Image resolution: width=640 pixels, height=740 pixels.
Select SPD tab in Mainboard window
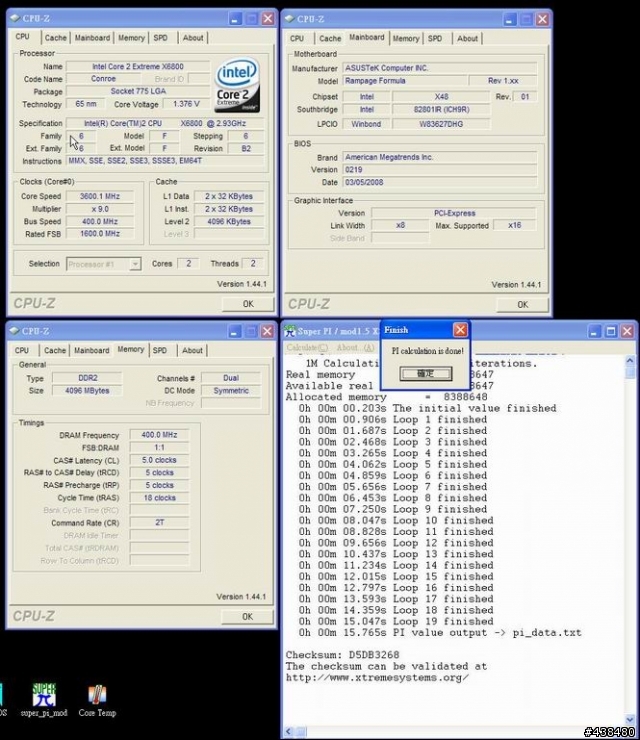[435, 39]
